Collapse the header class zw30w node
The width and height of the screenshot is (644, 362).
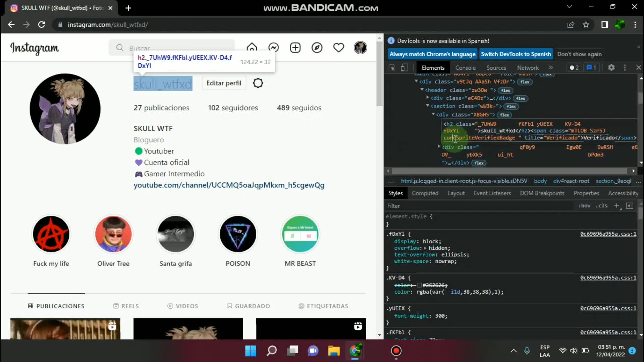tap(422, 90)
